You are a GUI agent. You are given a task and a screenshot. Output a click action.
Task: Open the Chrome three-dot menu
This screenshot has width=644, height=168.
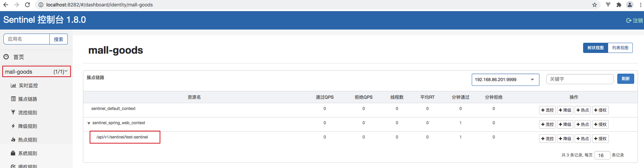pos(640,5)
